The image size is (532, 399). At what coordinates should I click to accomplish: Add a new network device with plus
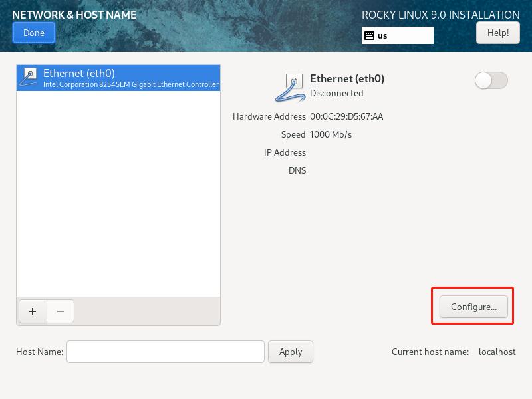pyautogui.click(x=33, y=311)
